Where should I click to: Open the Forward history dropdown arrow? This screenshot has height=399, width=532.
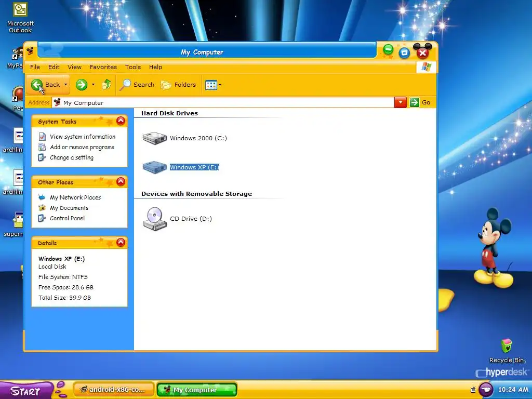pyautogui.click(x=93, y=85)
